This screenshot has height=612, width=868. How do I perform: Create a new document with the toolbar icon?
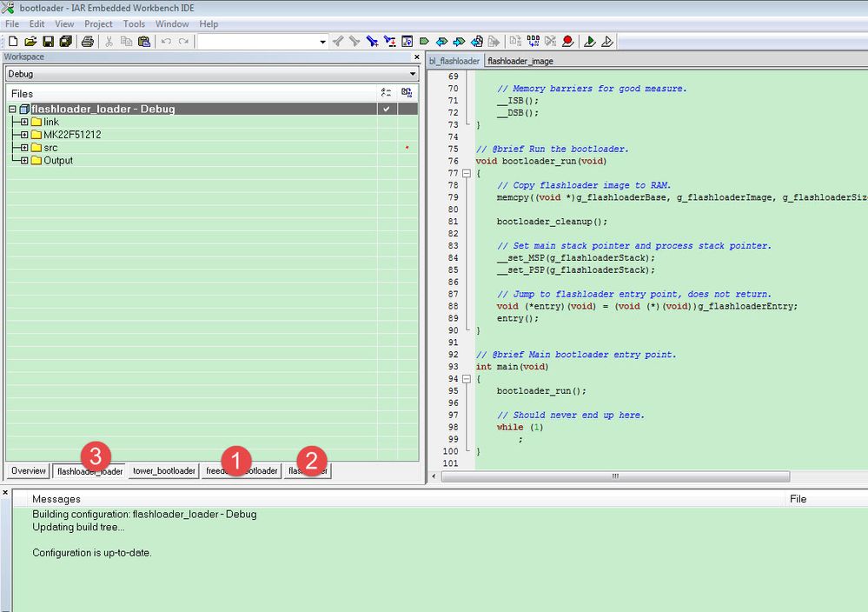click(x=13, y=42)
